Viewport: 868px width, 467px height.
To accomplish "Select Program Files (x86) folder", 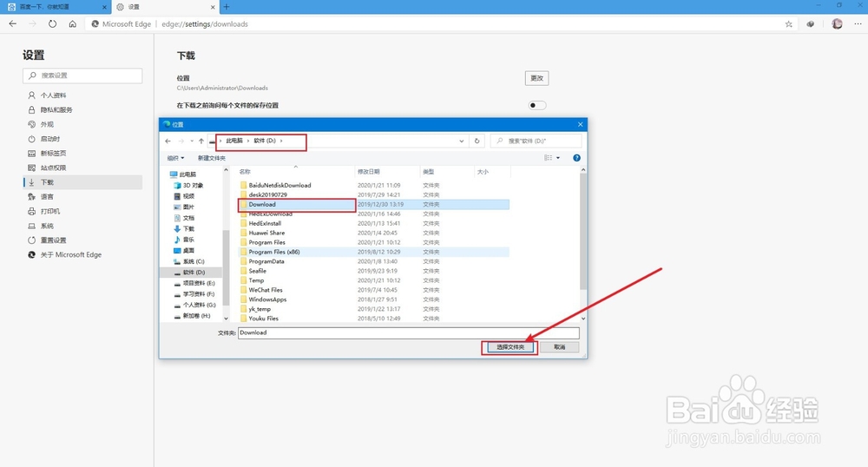I will pyautogui.click(x=373, y=252).
